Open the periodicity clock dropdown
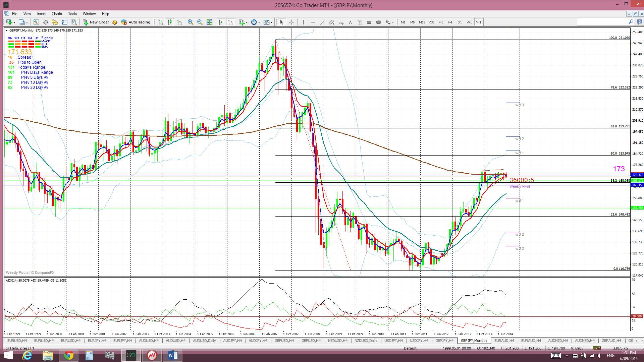This screenshot has width=644, height=362. pos(259,22)
